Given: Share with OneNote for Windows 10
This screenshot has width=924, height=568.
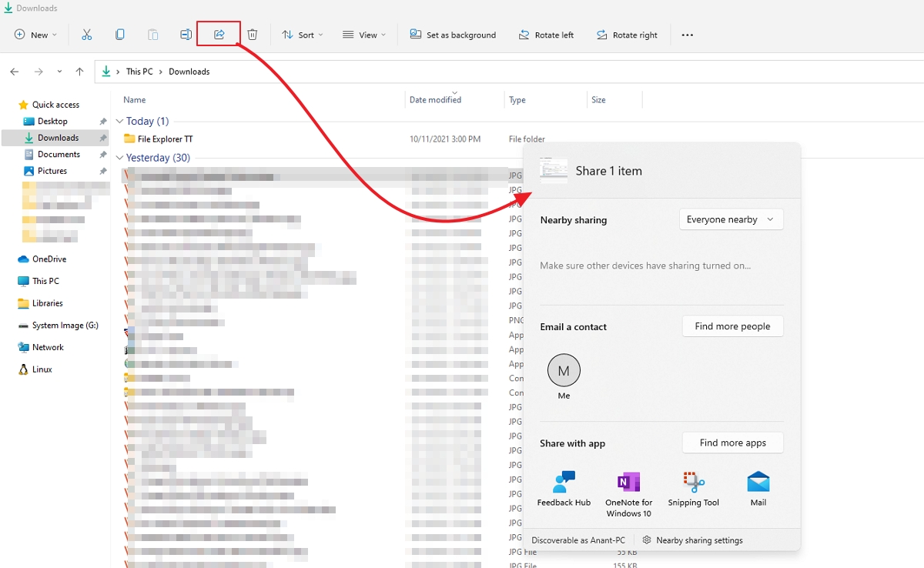Looking at the screenshot, I should tap(628, 494).
